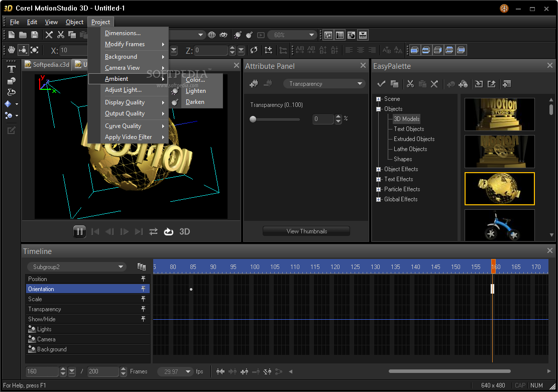Click the globe icon in top toolbar
Image resolution: width=558 pixels, height=392 pixels.
(x=212, y=35)
